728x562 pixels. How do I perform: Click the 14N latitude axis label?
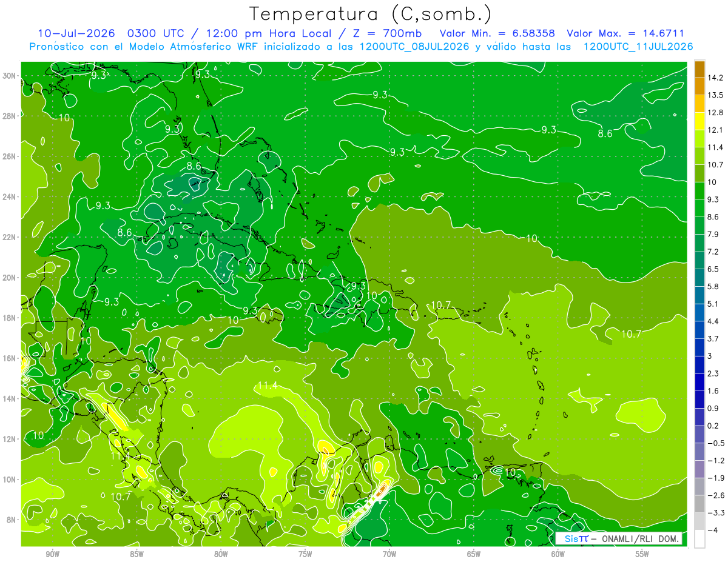click(x=10, y=399)
